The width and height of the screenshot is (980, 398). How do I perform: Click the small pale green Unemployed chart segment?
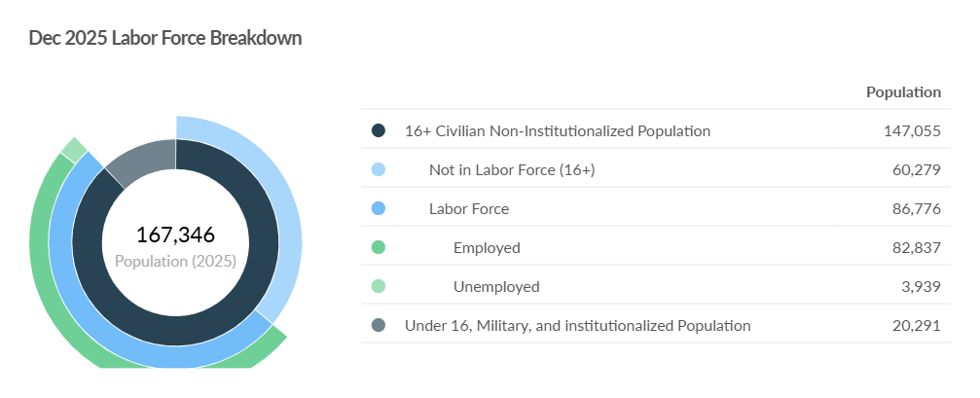pos(73,150)
